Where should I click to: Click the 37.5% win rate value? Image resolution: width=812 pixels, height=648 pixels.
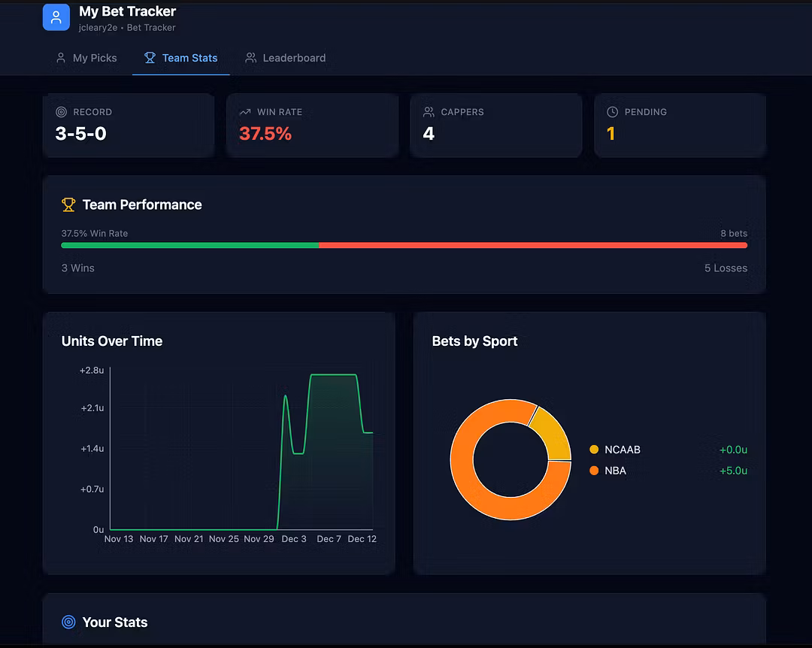(x=265, y=134)
